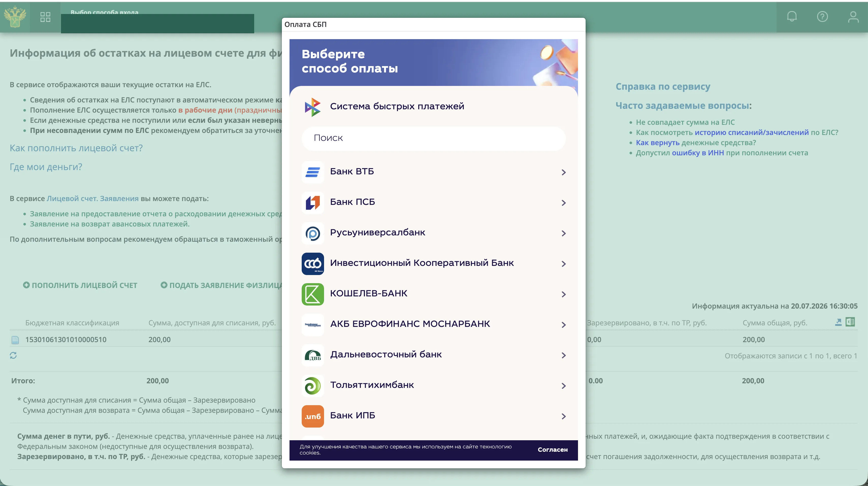Open the services grid menu icon
The width and height of the screenshot is (868, 486).
[45, 17]
